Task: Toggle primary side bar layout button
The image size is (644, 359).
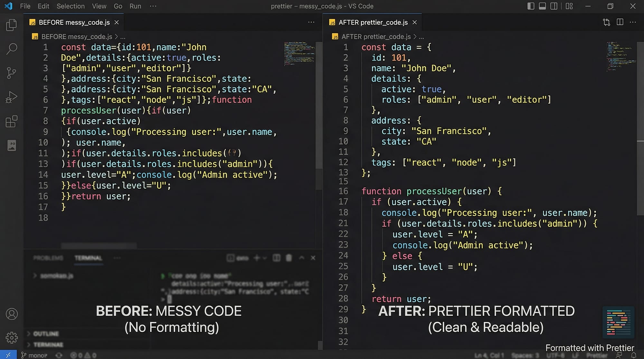Action: click(531, 6)
